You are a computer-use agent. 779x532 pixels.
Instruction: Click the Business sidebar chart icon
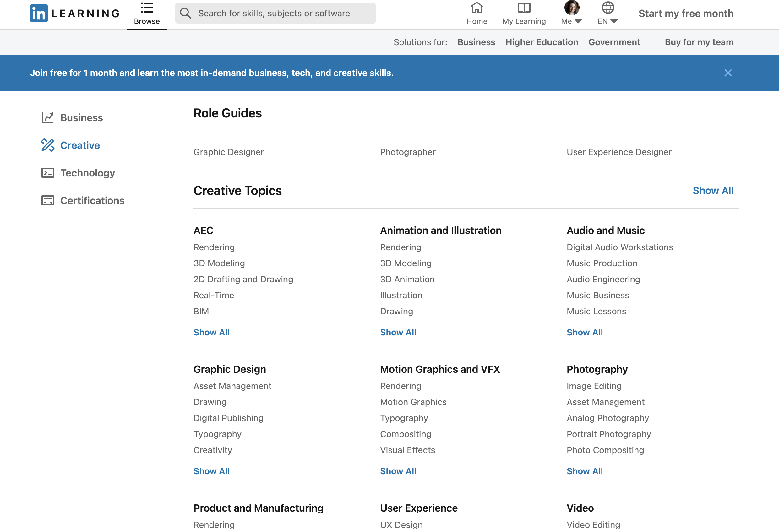47,117
